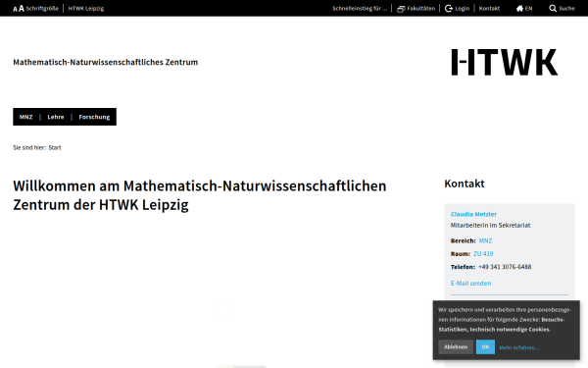Accept cookies with OK button

[485, 347]
